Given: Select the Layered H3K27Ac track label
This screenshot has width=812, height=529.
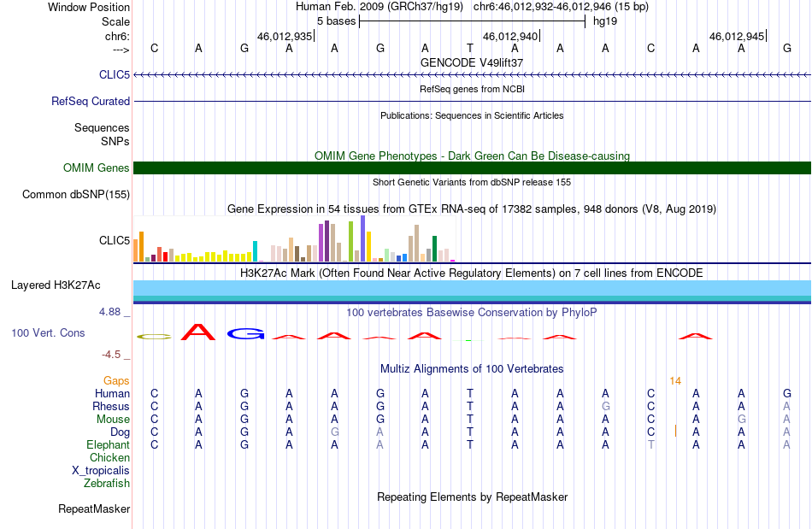Looking at the screenshot, I should (56, 285).
